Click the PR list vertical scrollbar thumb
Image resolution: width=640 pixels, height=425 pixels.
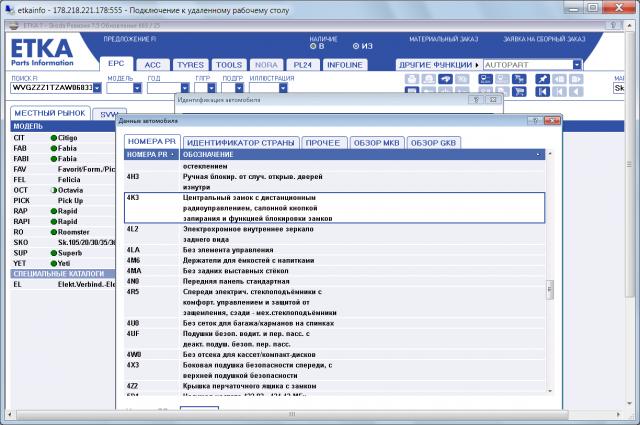coord(550,289)
